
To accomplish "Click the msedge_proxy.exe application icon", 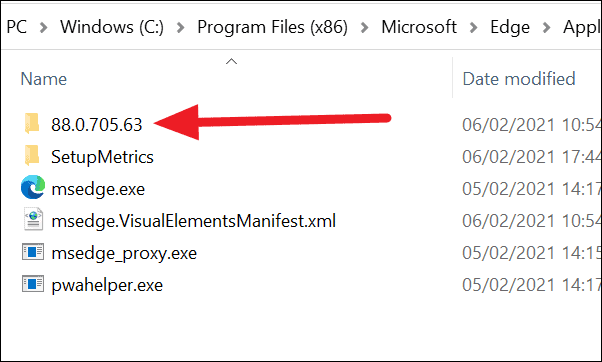I will pos(33,252).
